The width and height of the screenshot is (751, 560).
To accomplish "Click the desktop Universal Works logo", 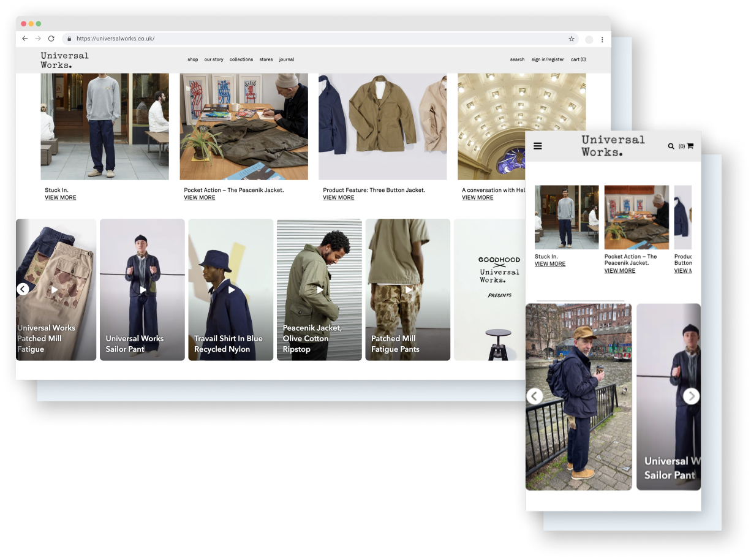I will point(65,60).
